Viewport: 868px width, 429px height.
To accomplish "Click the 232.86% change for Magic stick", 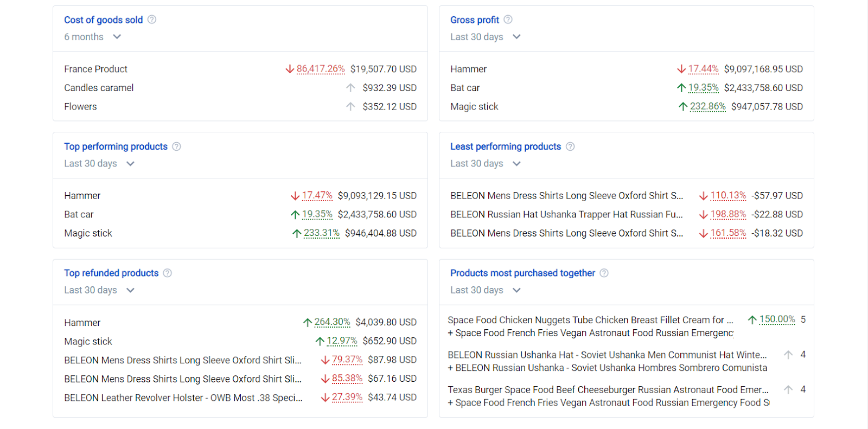I will (x=707, y=106).
